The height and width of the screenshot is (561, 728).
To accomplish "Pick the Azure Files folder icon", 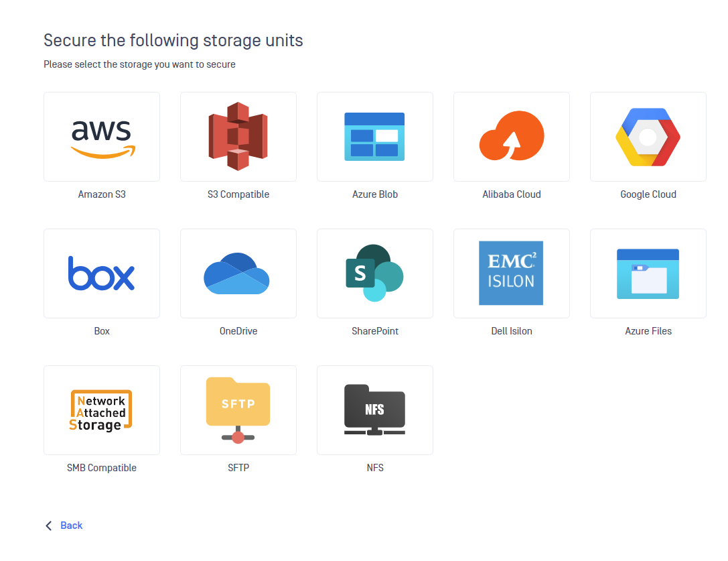I will tap(648, 273).
